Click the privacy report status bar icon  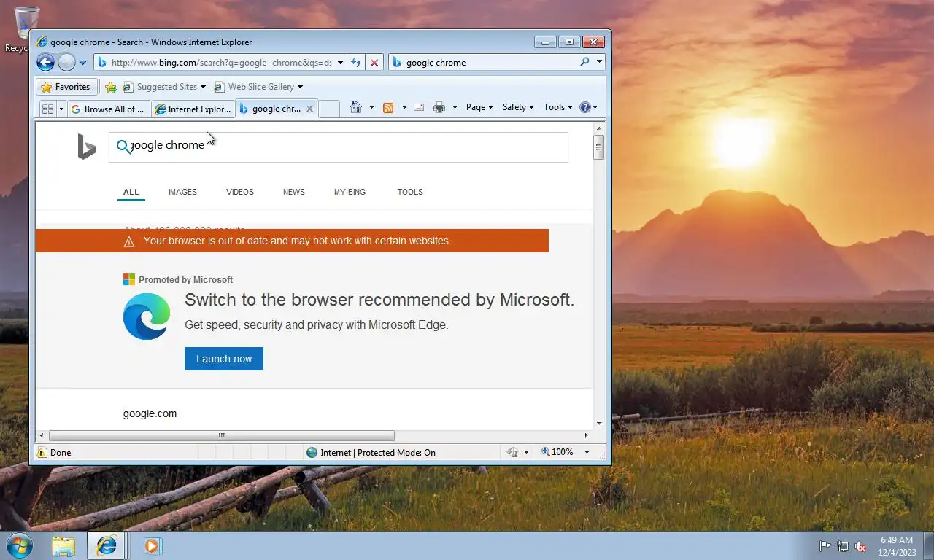pyautogui.click(x=513, y=453)
